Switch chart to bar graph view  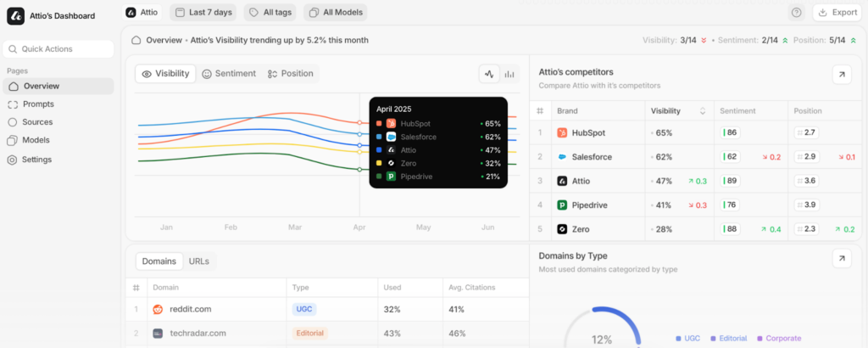click(x=509, y=74)
